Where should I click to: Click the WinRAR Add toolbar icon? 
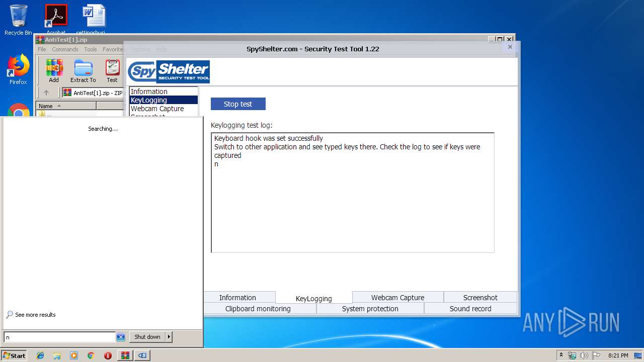(54, 71)
